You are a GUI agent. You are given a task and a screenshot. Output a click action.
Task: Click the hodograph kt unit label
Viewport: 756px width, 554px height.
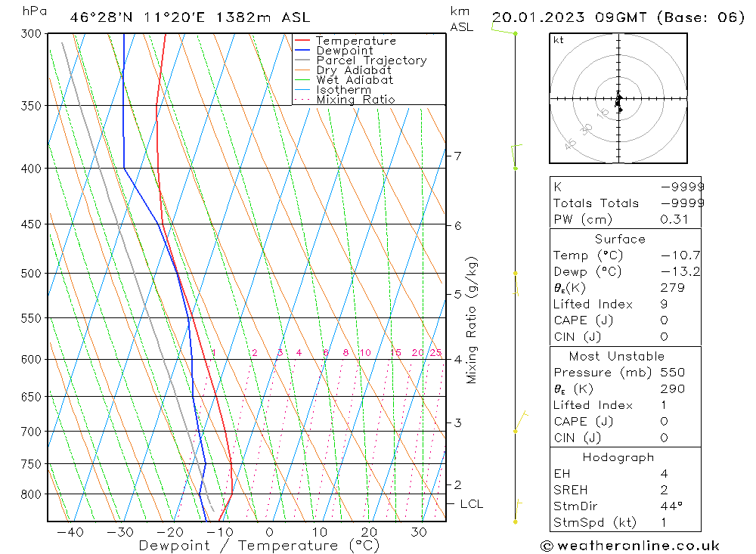point(559,40)
